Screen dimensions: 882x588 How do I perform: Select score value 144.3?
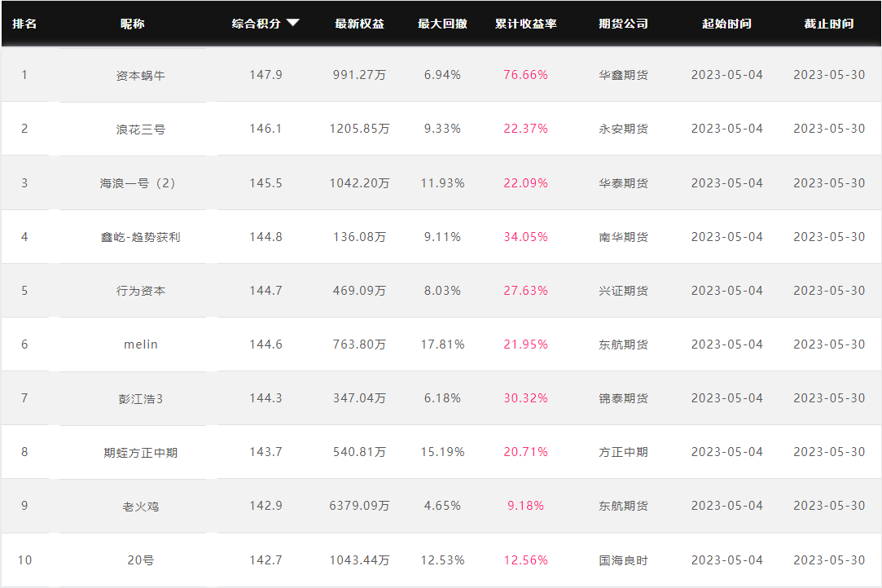point(265,397)
